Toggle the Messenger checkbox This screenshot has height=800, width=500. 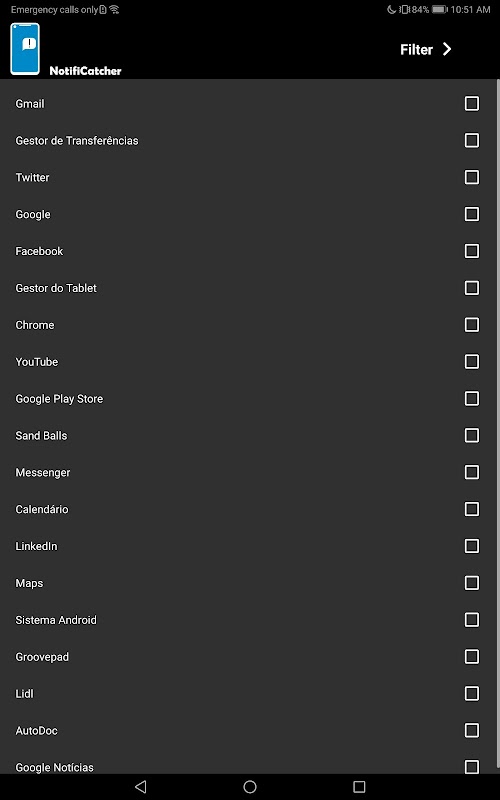tap(472, 472)
